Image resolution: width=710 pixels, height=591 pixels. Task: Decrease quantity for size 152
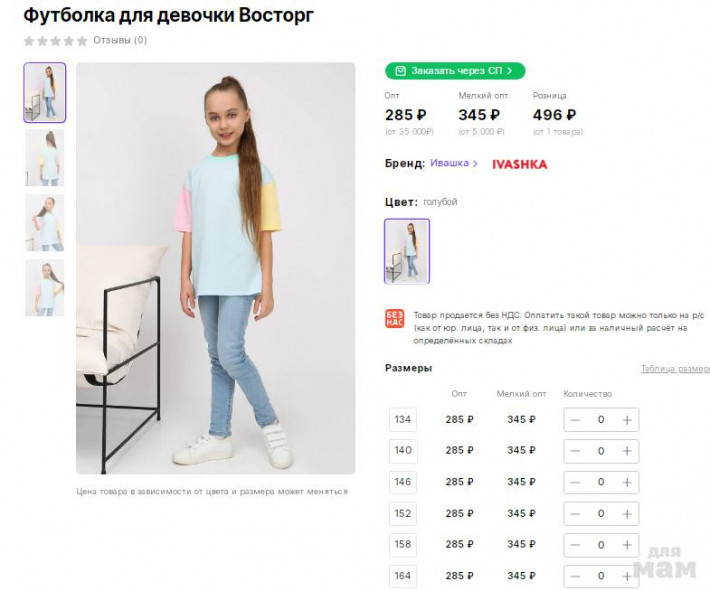click(x=575, y=514)
